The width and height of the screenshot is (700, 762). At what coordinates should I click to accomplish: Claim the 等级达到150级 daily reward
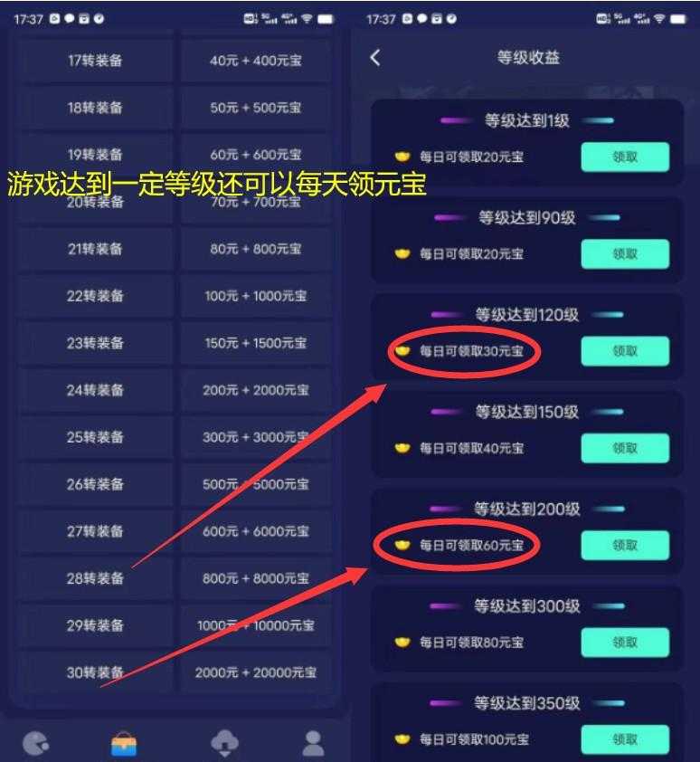pyautogui.click(x=625, y=448)
